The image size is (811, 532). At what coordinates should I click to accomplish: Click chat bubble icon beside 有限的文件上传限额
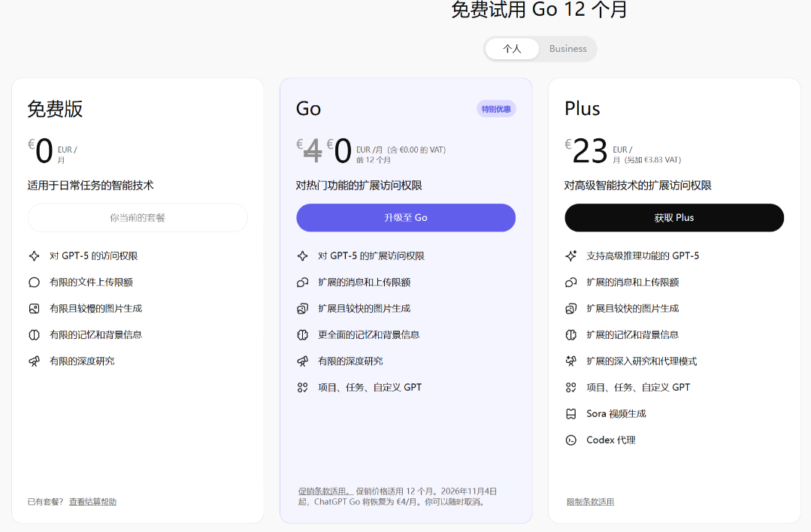[x=34, y=283]
